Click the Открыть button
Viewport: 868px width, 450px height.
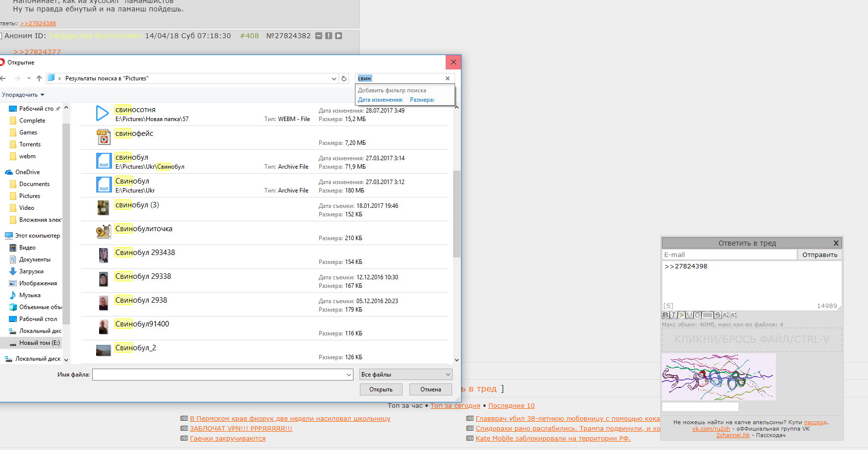381,389
